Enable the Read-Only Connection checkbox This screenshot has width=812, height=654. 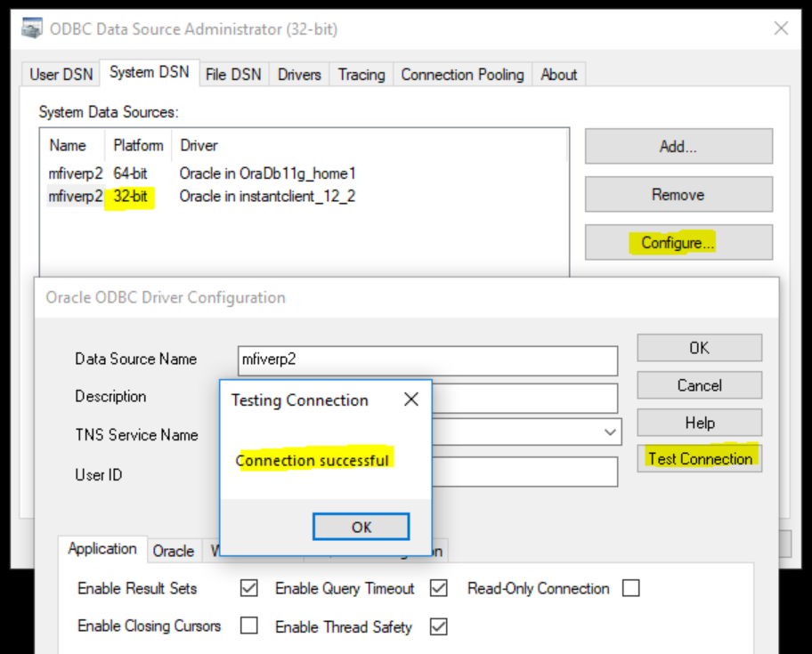click(631, 588)
